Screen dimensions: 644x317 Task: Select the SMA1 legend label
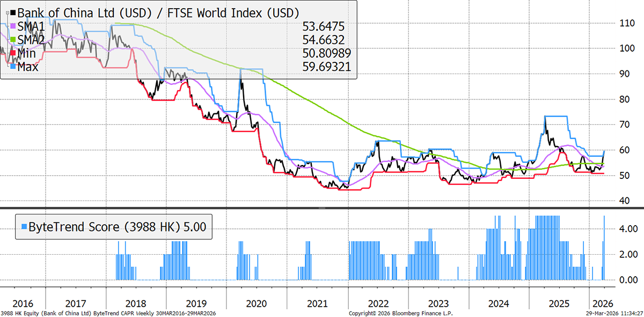[x=30, y=26]
